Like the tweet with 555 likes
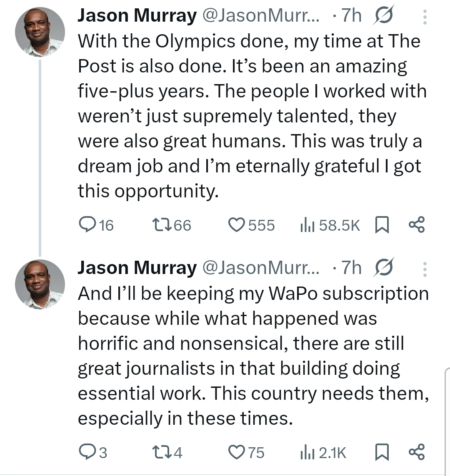450x476 pixels. 237,225
